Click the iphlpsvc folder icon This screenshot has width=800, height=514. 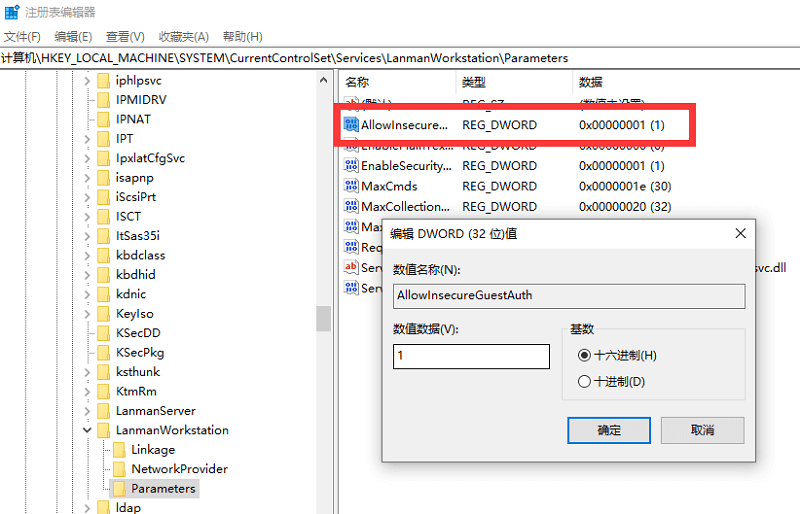[x=104, y=81]
